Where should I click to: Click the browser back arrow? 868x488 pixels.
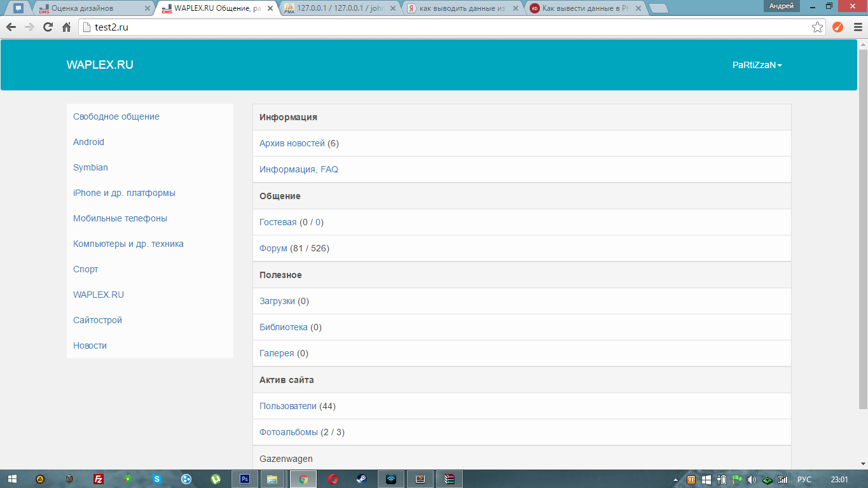[x=11, y=27]
